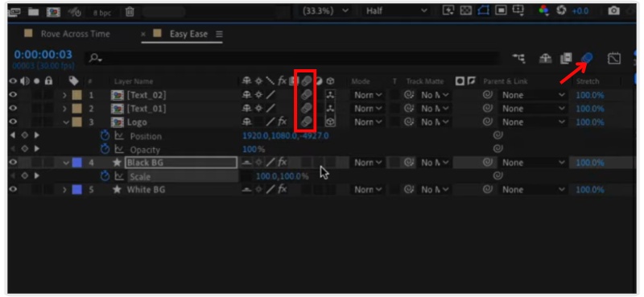644x297 pixels.
Task: Expand the Text_01 layer properties
Action: pos(64,109)
